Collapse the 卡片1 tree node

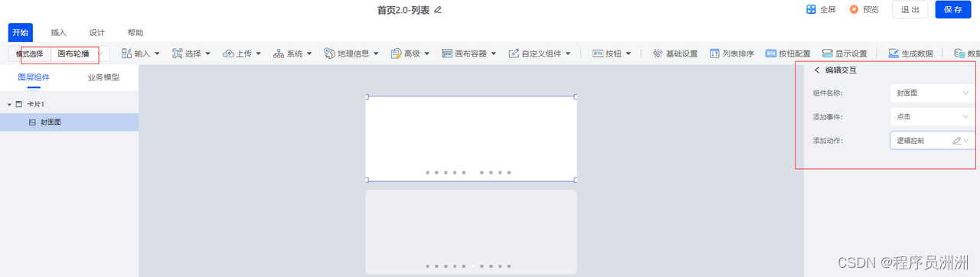pos(9,104)
